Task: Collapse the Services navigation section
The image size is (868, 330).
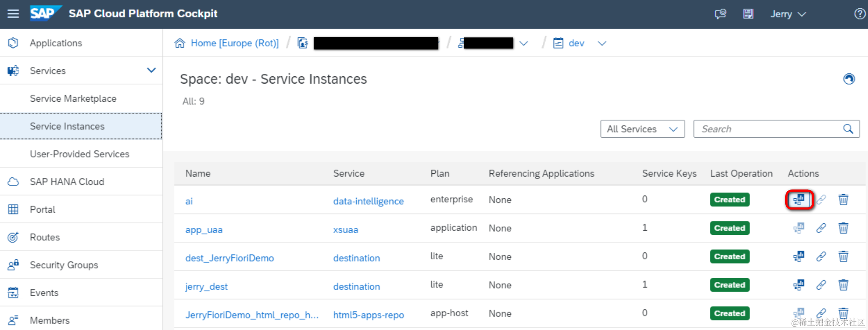Action: 151,70
